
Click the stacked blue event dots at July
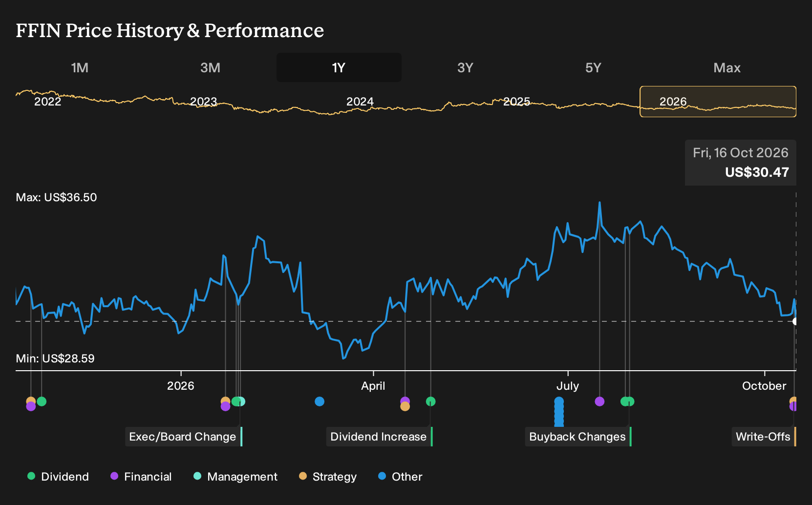[559, 412]
